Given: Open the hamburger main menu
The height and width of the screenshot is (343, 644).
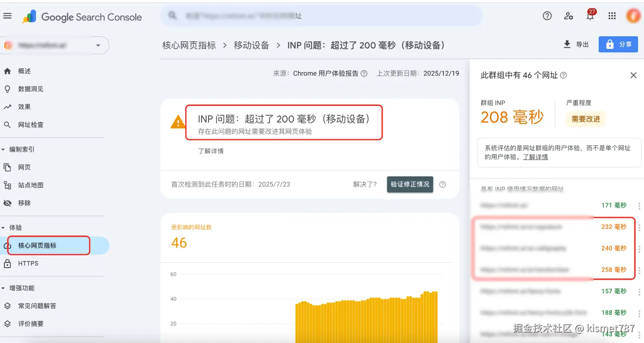Looking at the screenshot, I should tap(7, 16).
